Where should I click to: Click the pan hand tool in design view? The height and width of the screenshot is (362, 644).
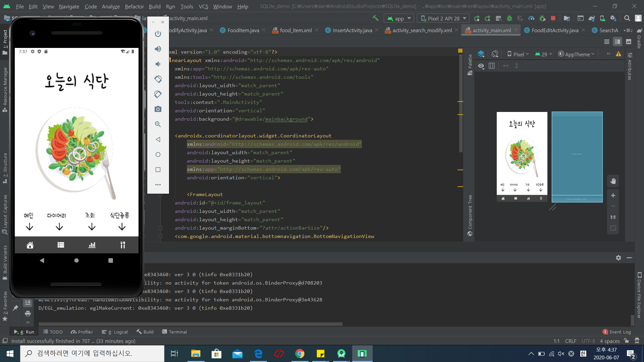point(613,181)
